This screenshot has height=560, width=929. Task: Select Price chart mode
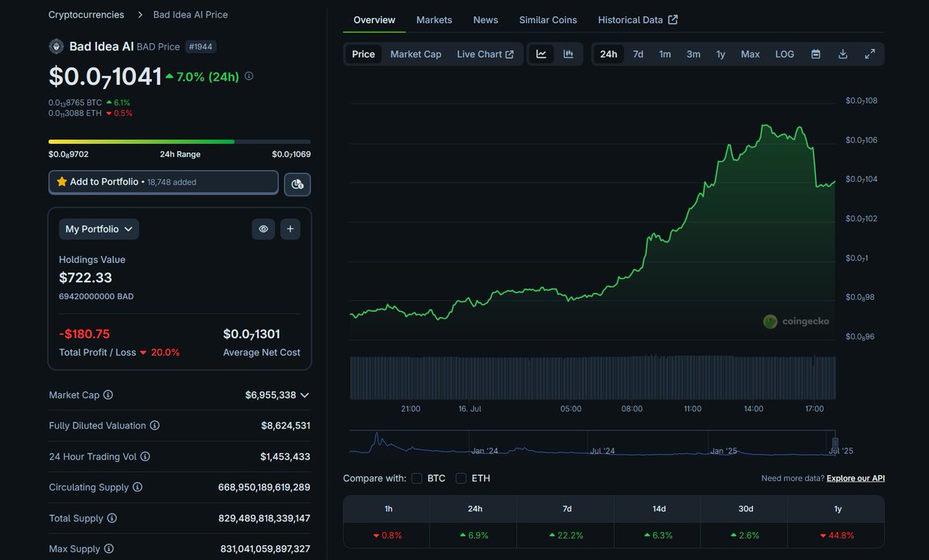click(x=363, y=54)
